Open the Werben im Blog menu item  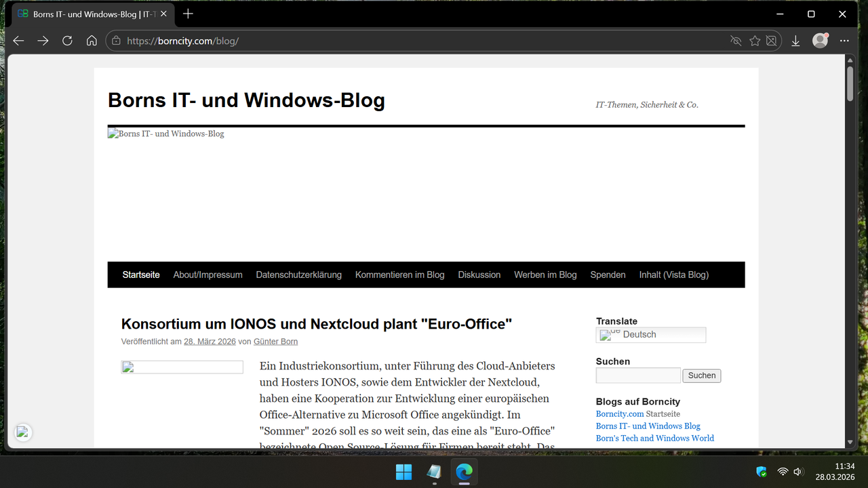[x=545, y=274]
